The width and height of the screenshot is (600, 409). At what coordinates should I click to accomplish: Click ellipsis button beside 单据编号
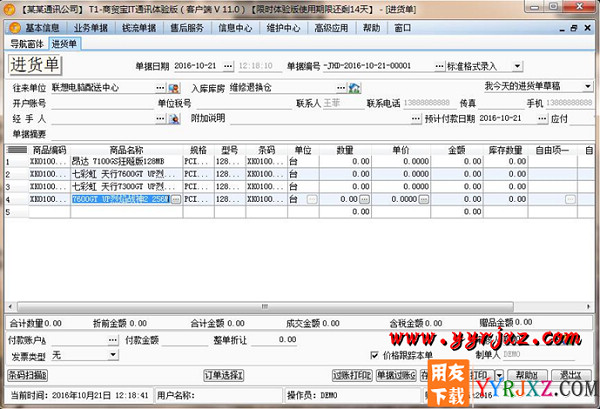(439, 66)
